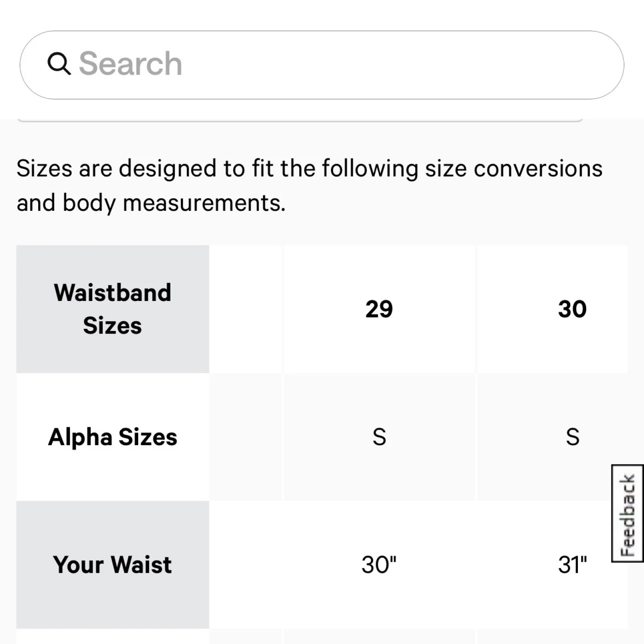Tap alpha size S under size 30
This screenshot has width=644, height=644.
point(572,437)
